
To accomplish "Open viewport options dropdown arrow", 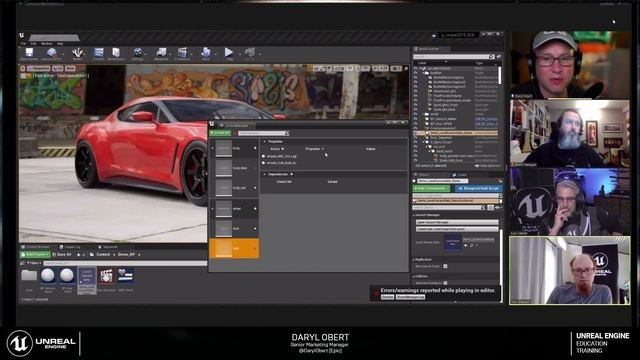I will [x=23, y=69].
